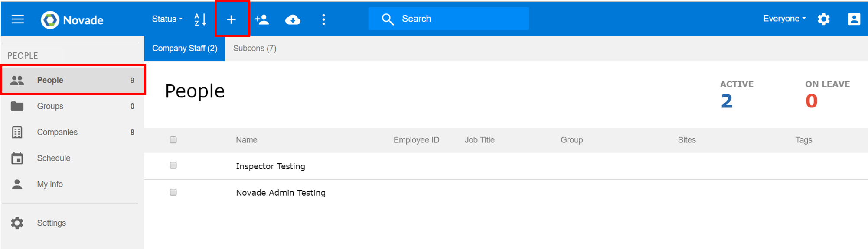
Task: Open the three-dot more options menu
Action: 323,19
